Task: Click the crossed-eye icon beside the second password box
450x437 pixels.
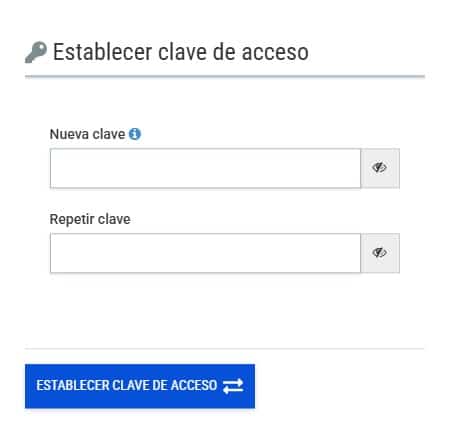Action: pyautogui.click(x=379, y=252)
